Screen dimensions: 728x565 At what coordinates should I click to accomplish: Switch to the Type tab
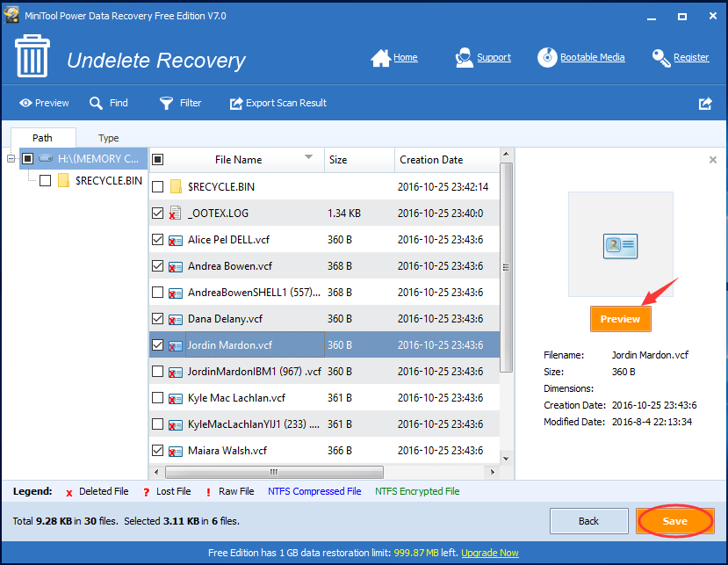click(109, 138)
